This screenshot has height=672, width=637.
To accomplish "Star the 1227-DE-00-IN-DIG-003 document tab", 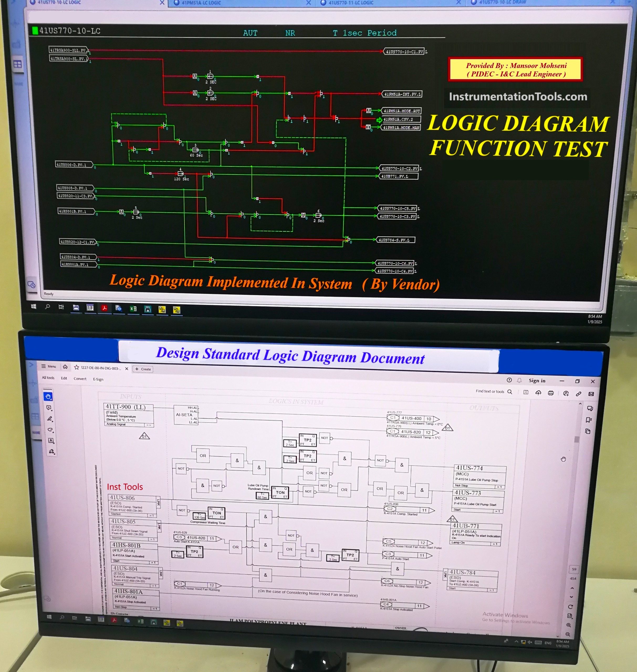I will click(77, 367).
